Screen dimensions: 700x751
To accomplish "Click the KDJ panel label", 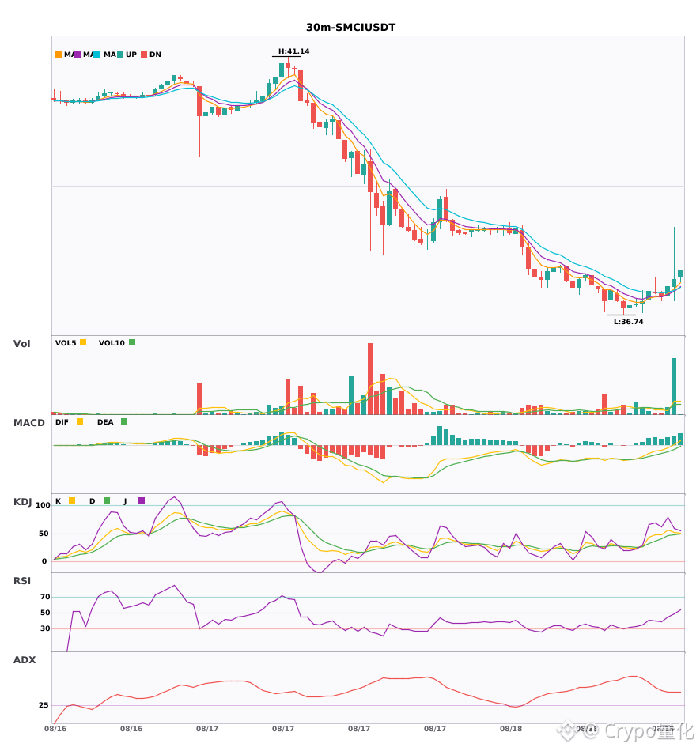I will tap(22, 502).
